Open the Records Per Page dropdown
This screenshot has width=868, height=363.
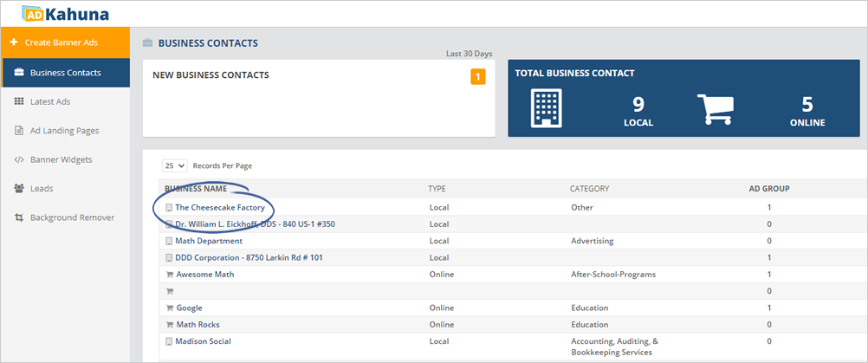point(174,165)
